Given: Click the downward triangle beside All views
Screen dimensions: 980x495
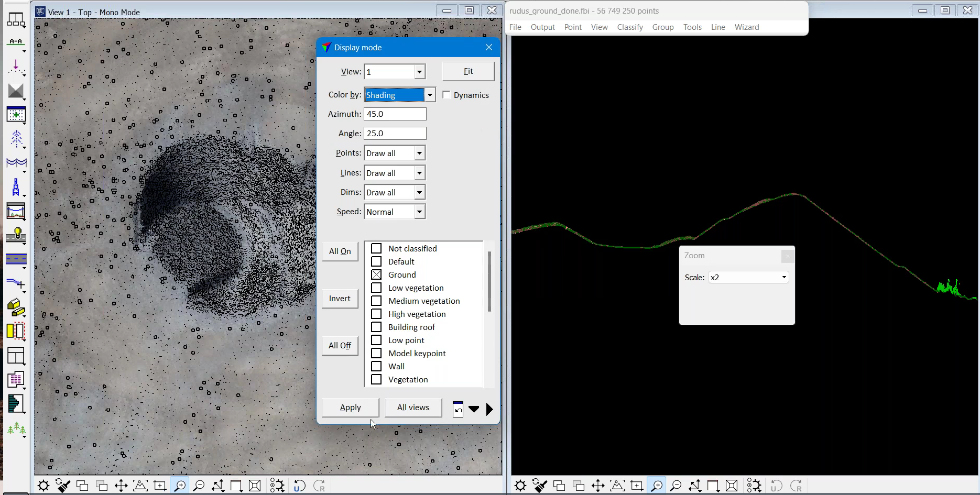Looking at the screenshot, I should coord(474,409).
